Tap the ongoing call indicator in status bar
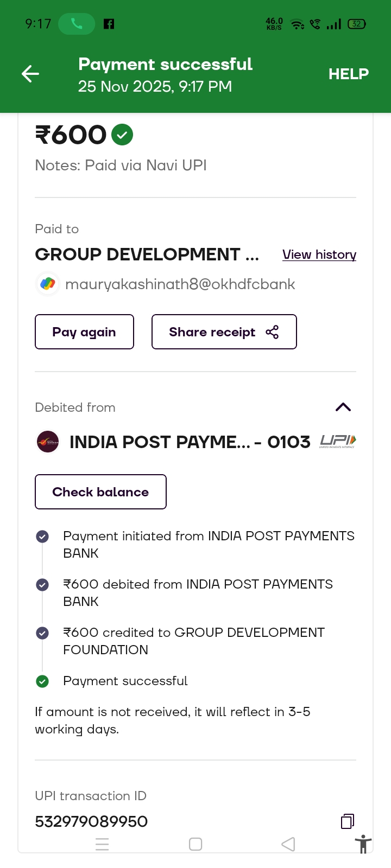Image resolution: width=391 pixels, height=868 pixels. [77, 24]
